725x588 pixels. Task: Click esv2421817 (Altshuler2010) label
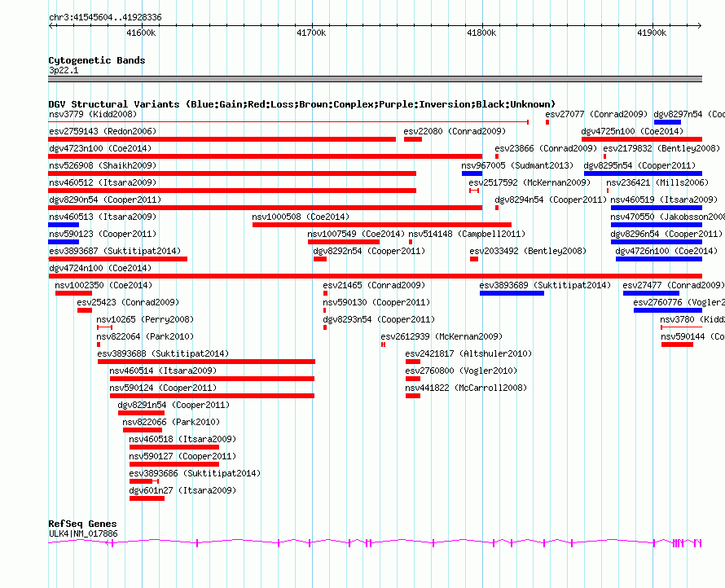468,353
